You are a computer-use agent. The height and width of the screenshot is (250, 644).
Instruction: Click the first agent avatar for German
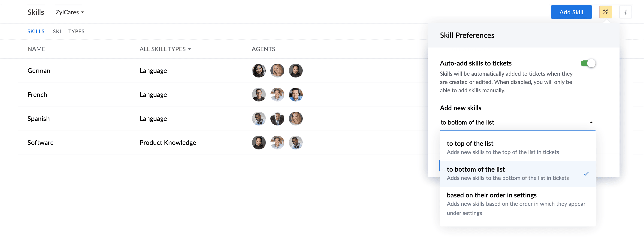pos(259,71)
